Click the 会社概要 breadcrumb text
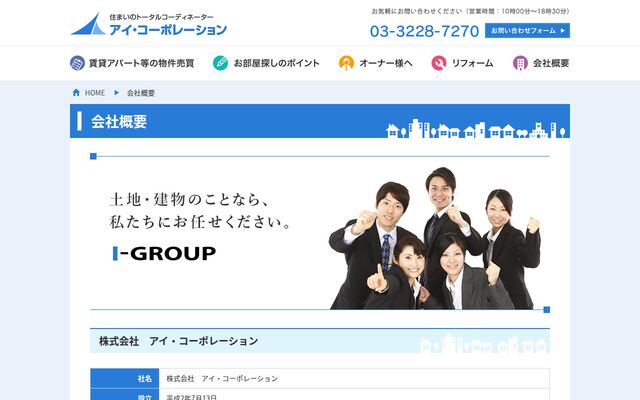Image resolution: width=640 pixels, height=400 pixels. click(141, 93)
